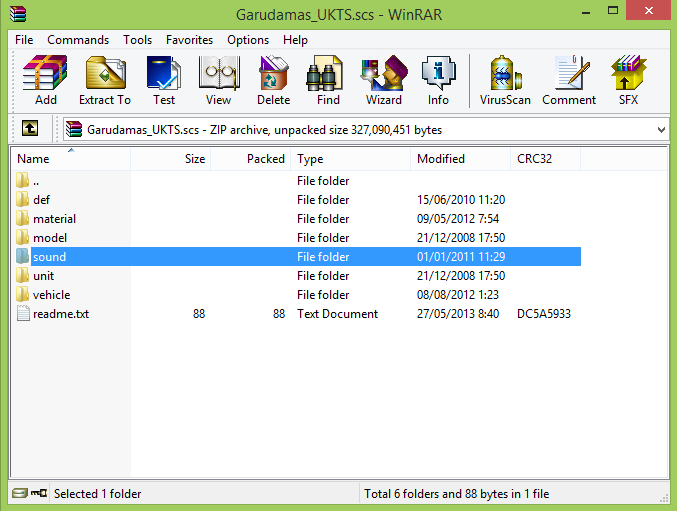Click the readme.txt modified date 27/05/2013 8:40
The height and width of the screenshot is (511, 677).
click(458, 313)
